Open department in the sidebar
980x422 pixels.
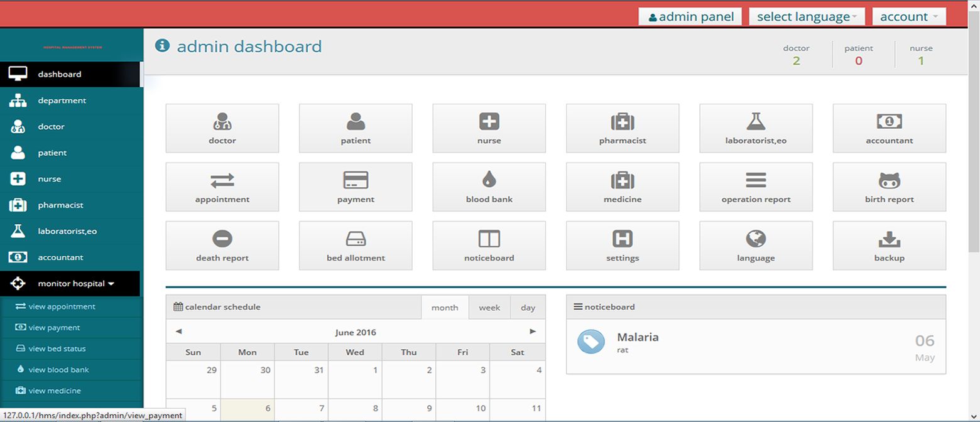[62, 100]
